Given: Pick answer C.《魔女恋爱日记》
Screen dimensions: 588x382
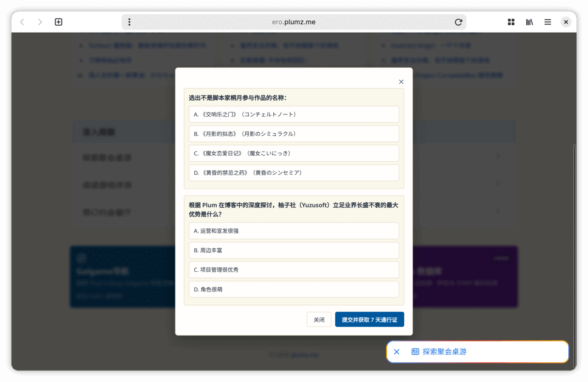Looking at the screenshot, I should [294, 153].
